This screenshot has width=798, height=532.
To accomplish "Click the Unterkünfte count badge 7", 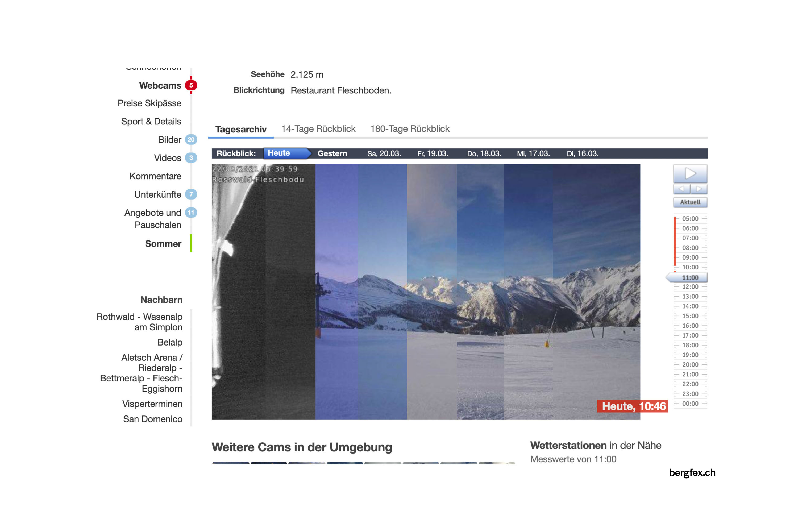I will click(191, 194).
